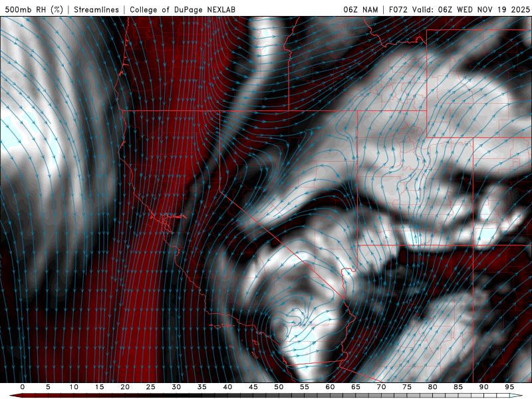This screenshot has height=399, width=532.
Task: Click the '65' value on the color scale
Action: 356,387
